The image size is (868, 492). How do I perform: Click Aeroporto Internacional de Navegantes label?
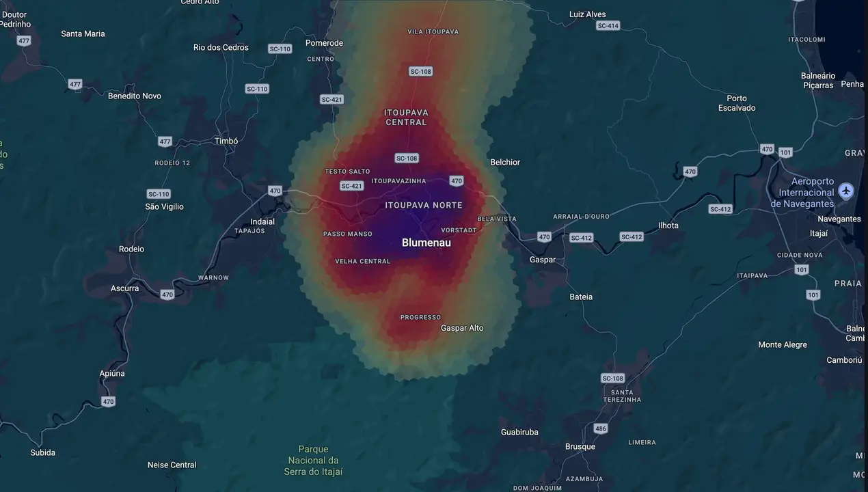coord(802,193)
